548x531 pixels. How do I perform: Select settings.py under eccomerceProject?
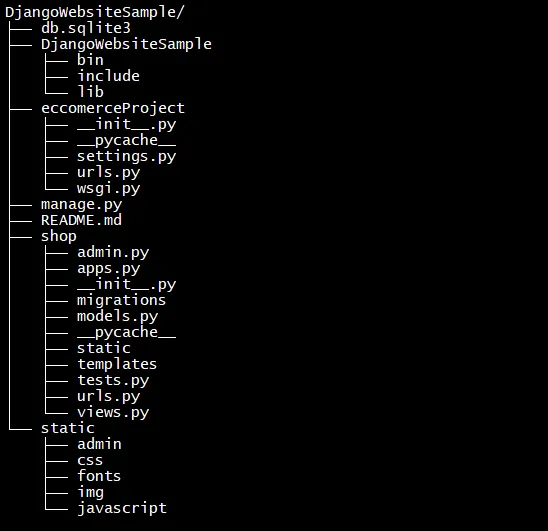click(x=127, y=157)
